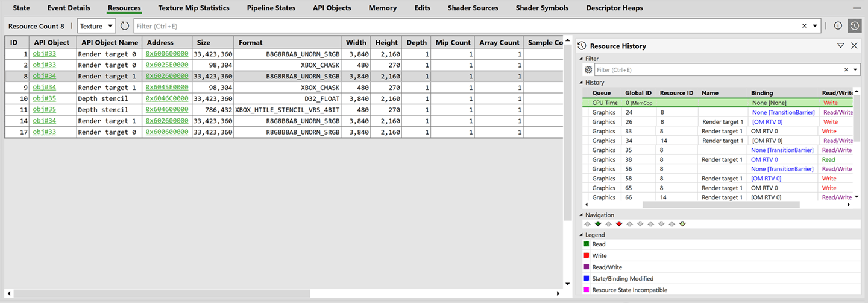Close the Resource History panel
The image size is (868, 303).
tap(854, 46)
